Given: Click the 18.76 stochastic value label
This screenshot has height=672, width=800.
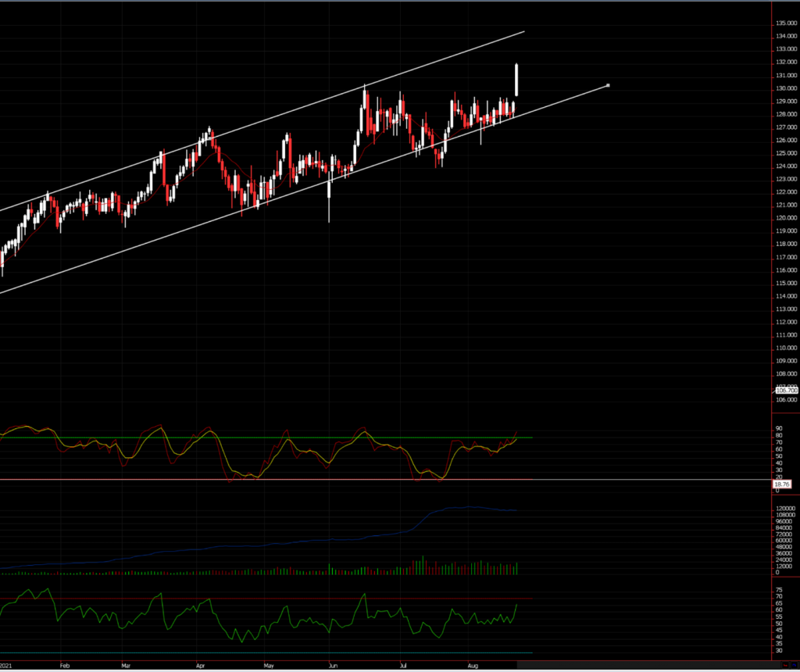Looking at the screenshot, I should 781,484.
